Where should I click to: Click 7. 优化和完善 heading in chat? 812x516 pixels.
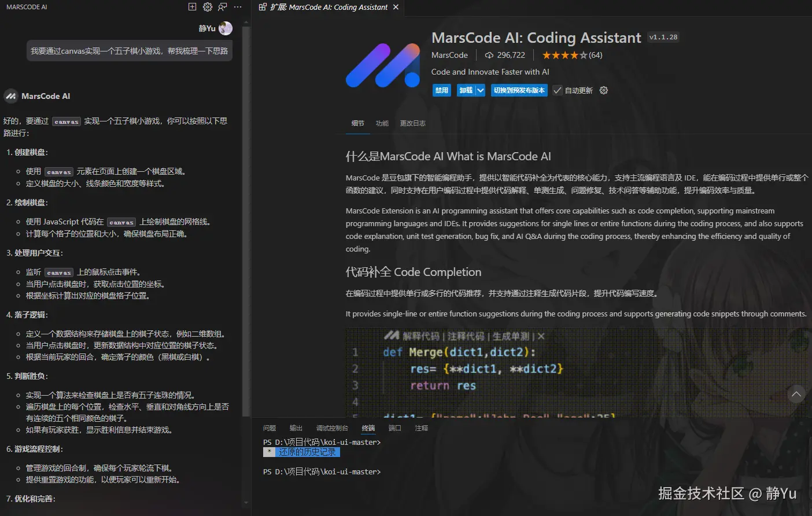[31, 499]
